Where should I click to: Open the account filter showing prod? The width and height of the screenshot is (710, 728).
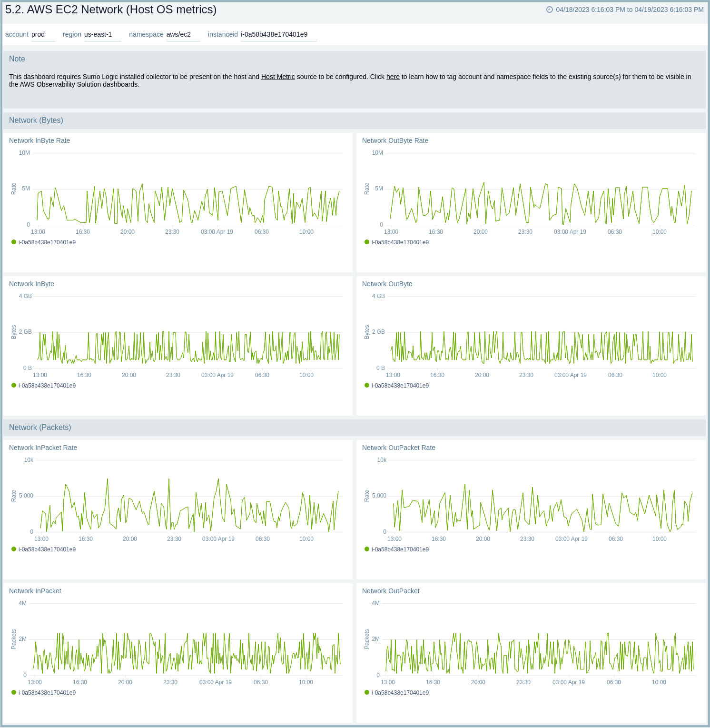(43, 34)
